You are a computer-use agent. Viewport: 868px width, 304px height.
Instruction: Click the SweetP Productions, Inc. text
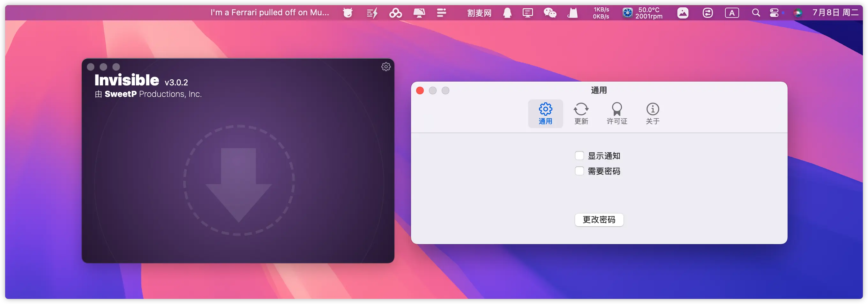(153, 94)
